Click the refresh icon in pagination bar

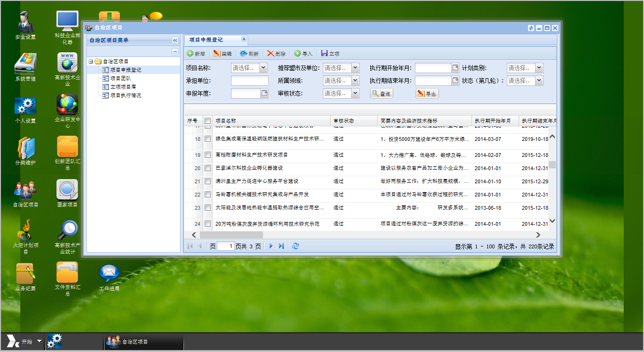[296, 246]
